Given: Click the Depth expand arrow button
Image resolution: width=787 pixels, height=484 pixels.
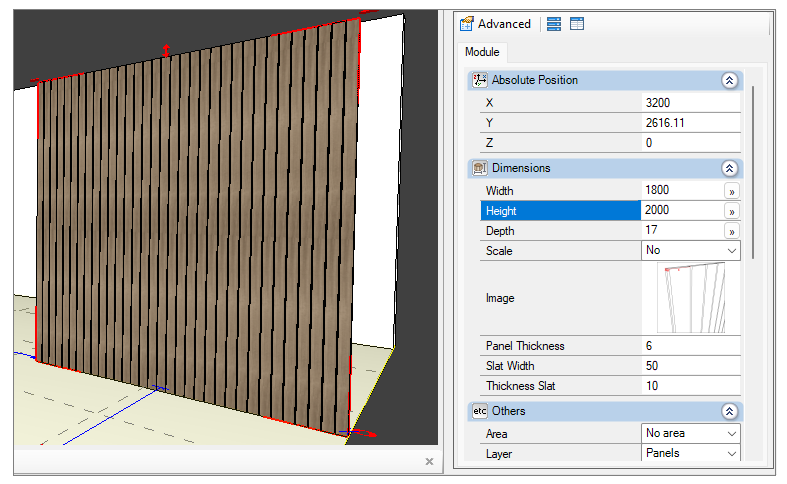Looking at the screenshot, I should coord(732,231).
